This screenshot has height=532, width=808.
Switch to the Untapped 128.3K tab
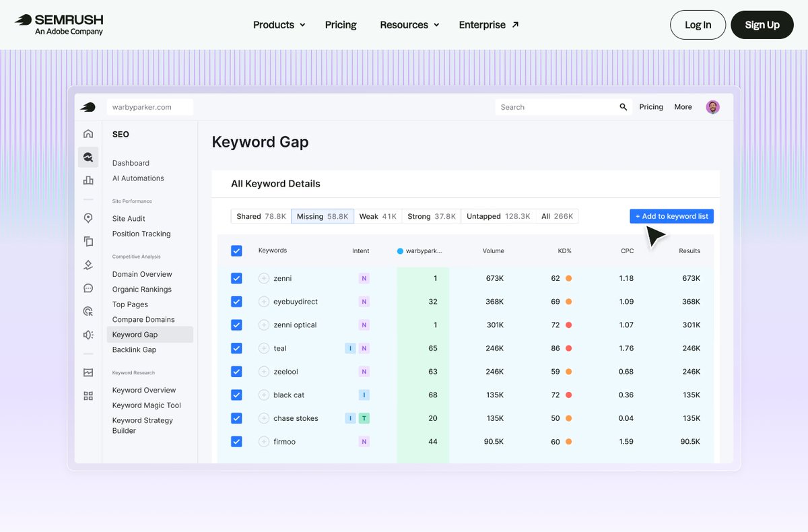tap(498, 216)
